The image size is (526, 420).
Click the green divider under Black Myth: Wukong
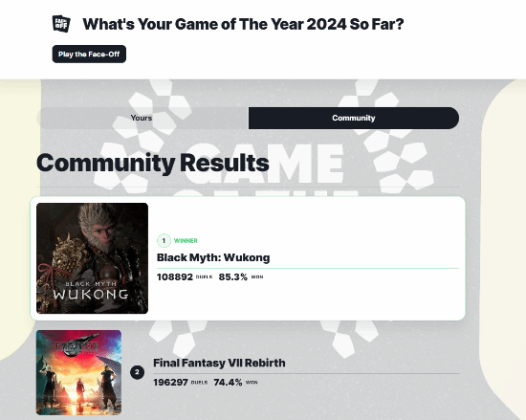pos(308,269)
